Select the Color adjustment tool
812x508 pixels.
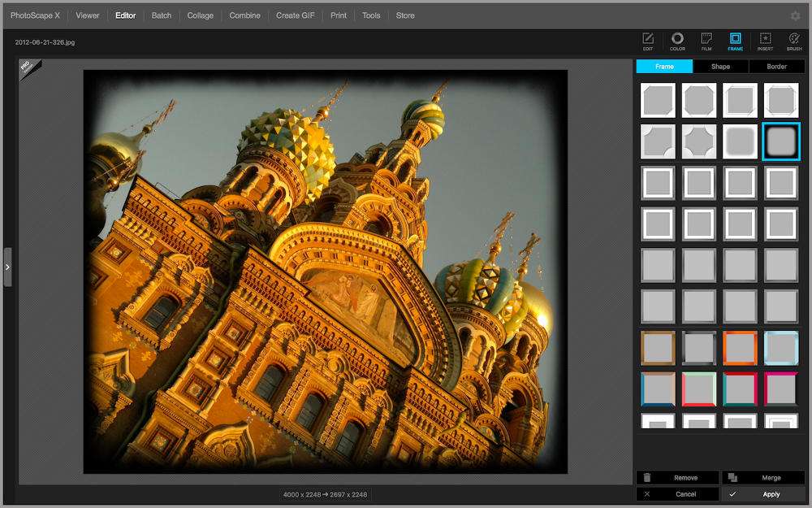677,41
